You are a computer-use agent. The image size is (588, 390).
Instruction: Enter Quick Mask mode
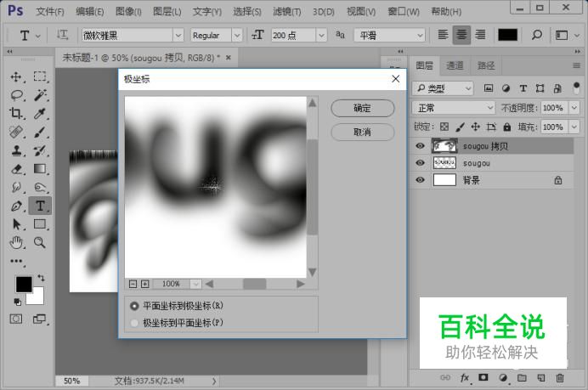coord(16,319)
